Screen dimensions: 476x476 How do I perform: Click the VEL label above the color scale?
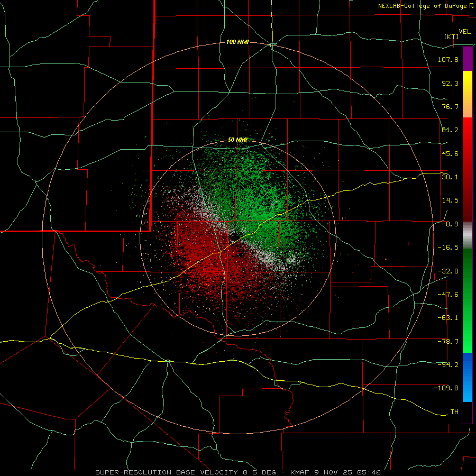pos(464,32)
